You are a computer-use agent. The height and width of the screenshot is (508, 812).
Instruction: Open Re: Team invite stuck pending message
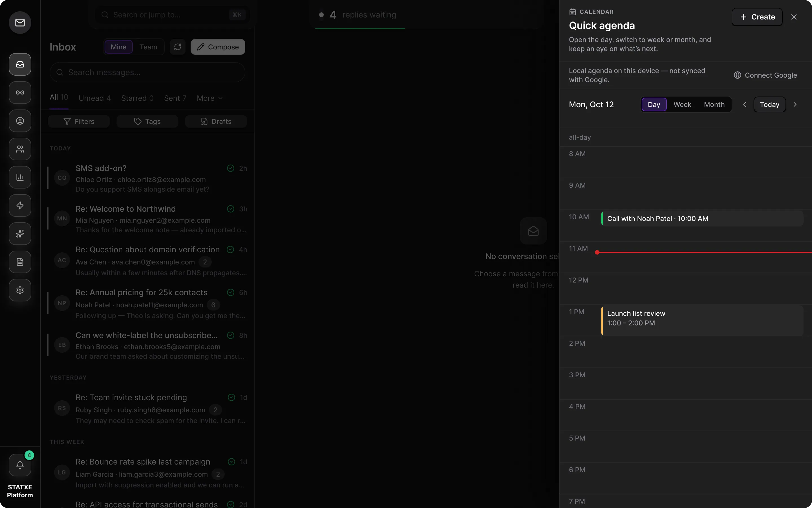click(148, 408)
